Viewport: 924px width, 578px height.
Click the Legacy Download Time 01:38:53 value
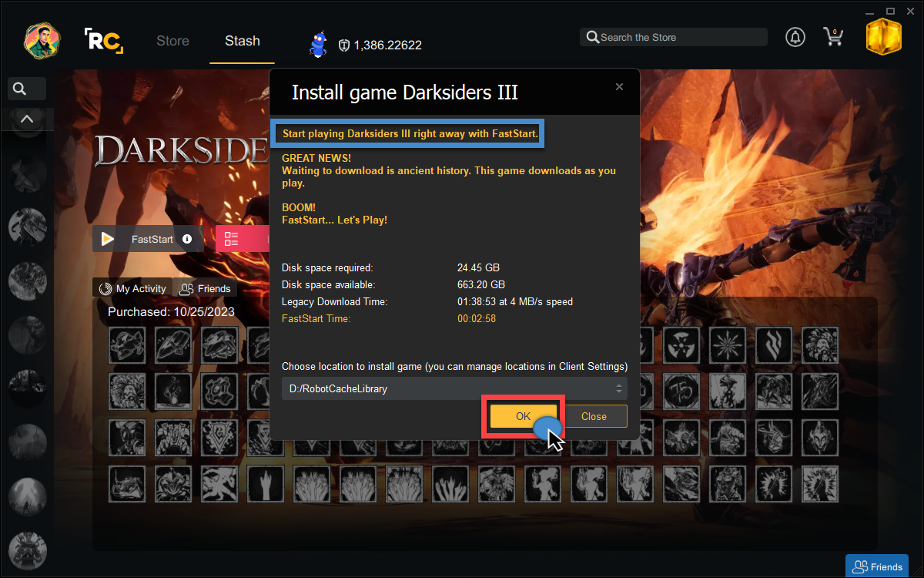[x=515, y=301]
